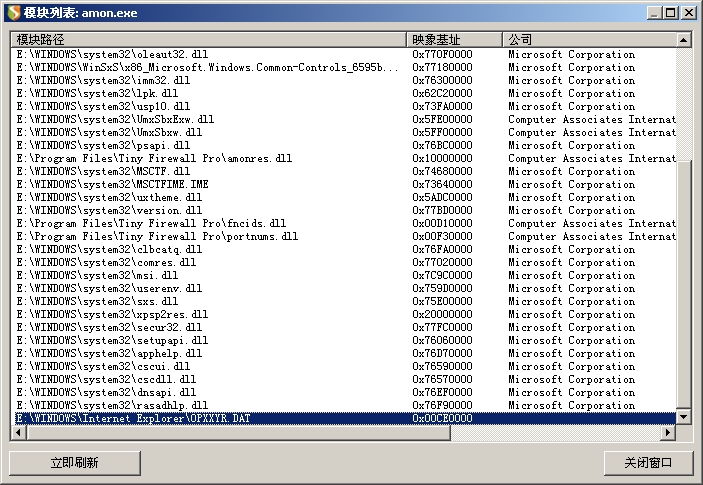Image resolution: width=703 pixels, height=485 pixels.
Task: Select the apphelp.dll row
Action: pos(344,353)
